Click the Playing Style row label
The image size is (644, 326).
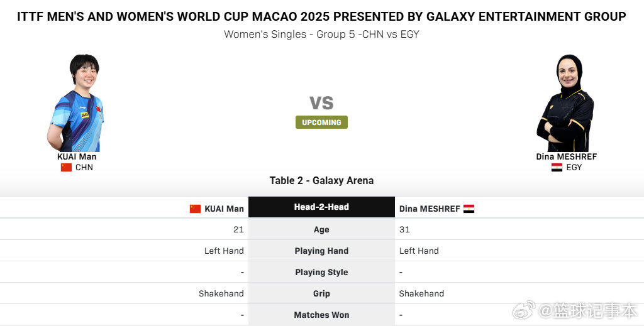coord(321,272)
